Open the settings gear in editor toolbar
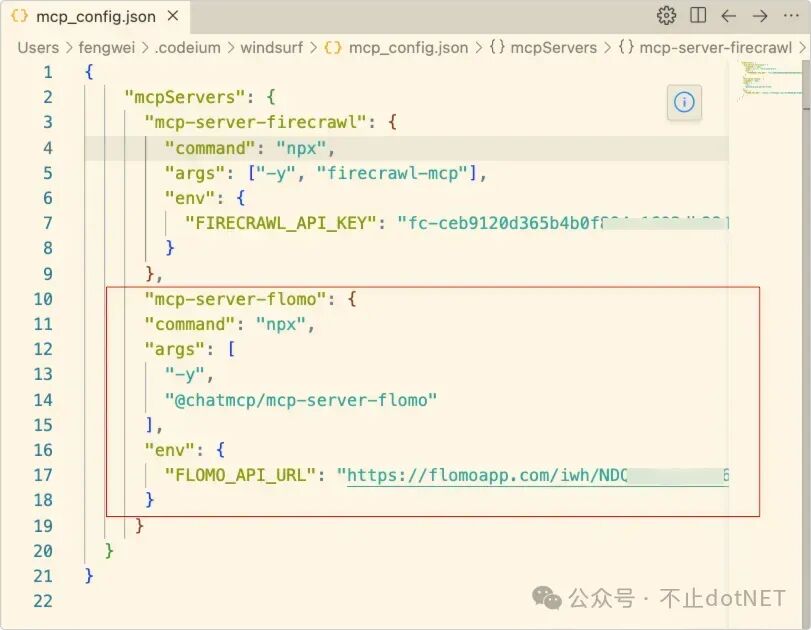The height and width of the screenshot is (630, 811). [x=666, y=16]
